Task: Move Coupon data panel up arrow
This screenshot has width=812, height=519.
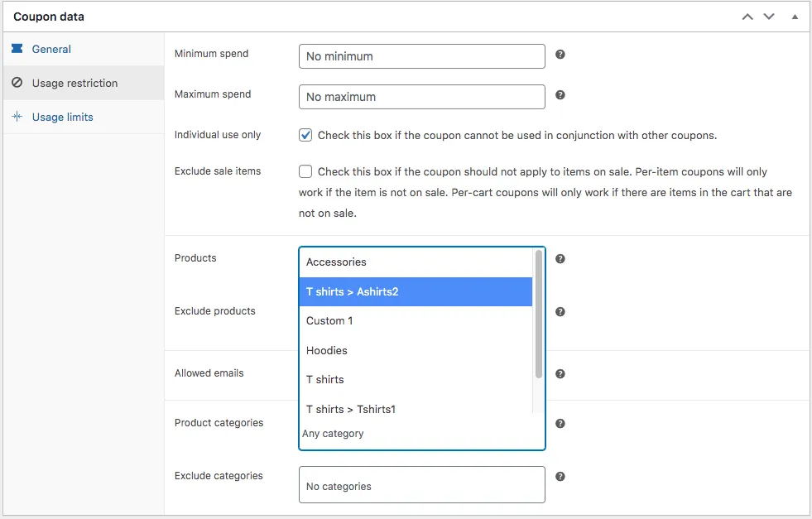Action: pyautogui.click(x=747, y=17)
